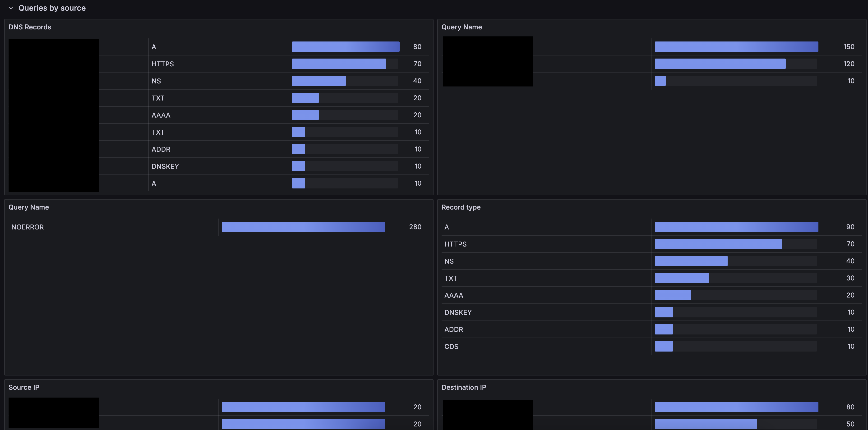Click the DNSKEY bar in Record type panel
Viewport: 868px width, 430px height.
tap(664, 312)
